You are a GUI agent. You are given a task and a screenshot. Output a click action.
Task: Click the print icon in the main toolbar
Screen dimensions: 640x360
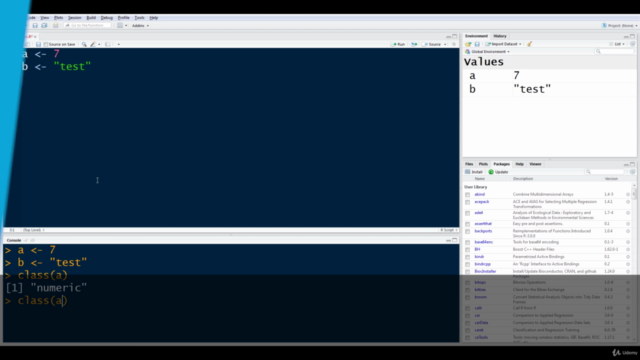click(x=56, y=25)
